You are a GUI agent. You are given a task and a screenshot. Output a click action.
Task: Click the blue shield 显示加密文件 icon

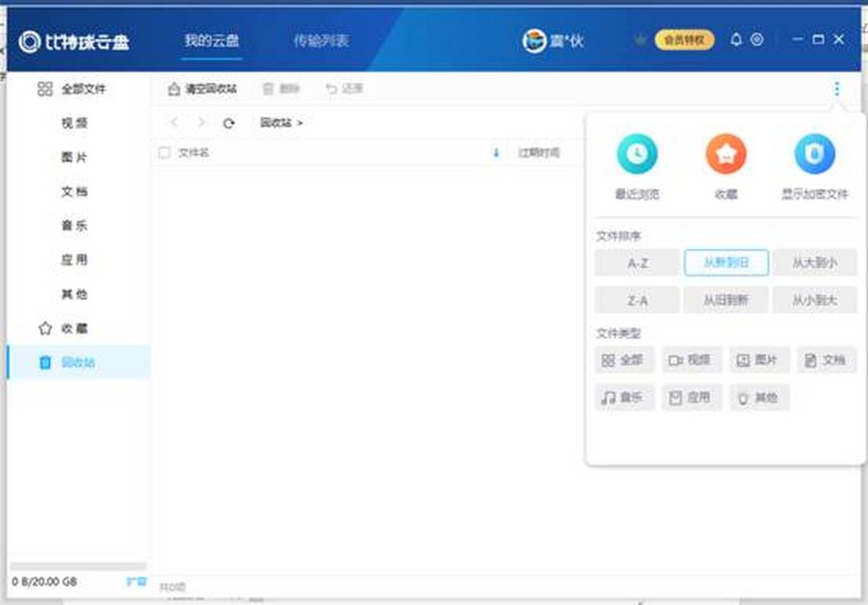(x=814, y=153)
